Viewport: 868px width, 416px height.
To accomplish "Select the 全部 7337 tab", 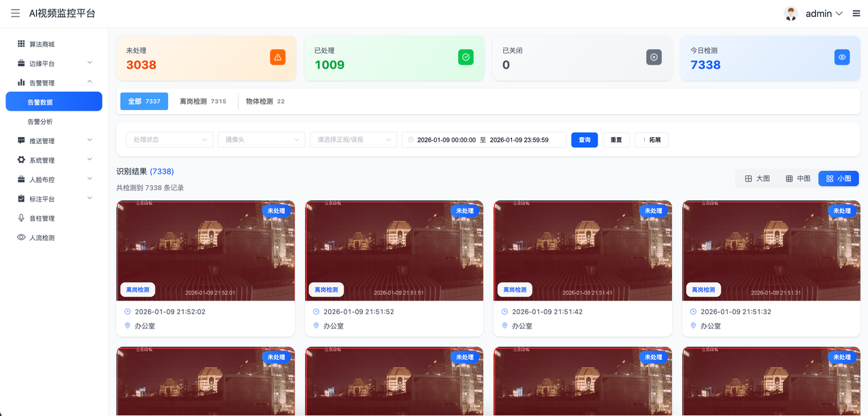I will point(144,101).
